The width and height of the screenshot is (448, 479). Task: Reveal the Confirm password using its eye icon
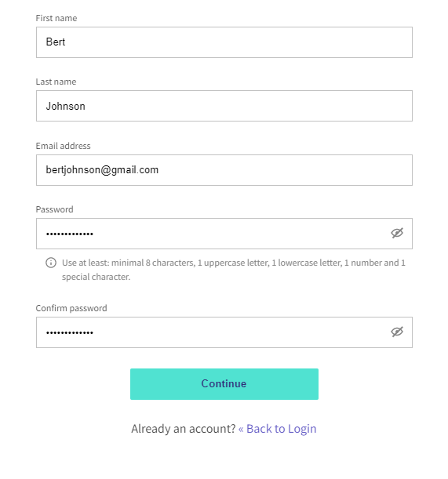tap(397, 332)
